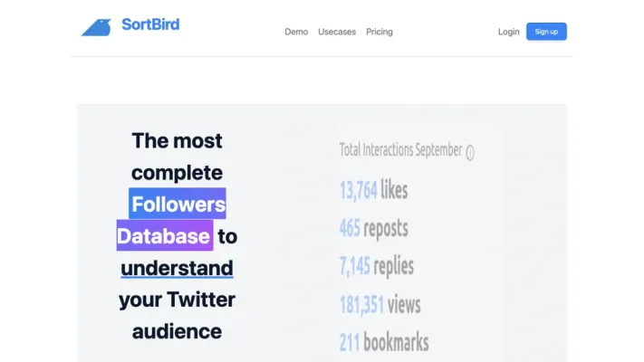Open the Demo menu item
This screenshot has height=362, width=644.
click(x=296, y=32)
